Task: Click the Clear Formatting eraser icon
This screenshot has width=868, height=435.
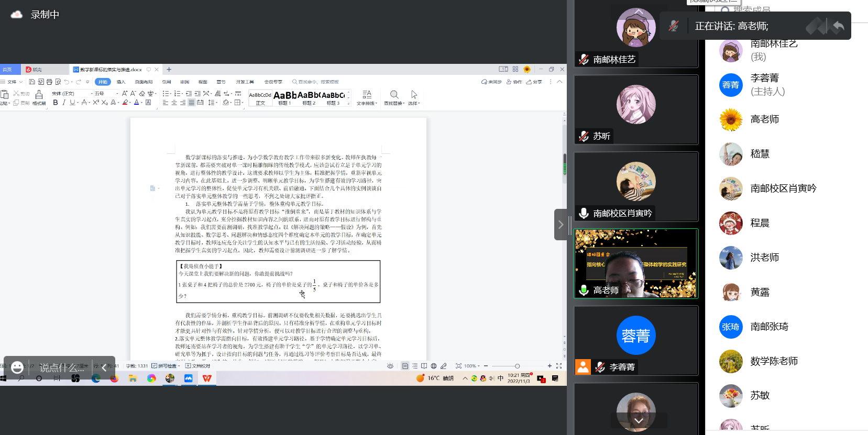Action: tap(142, 94)
